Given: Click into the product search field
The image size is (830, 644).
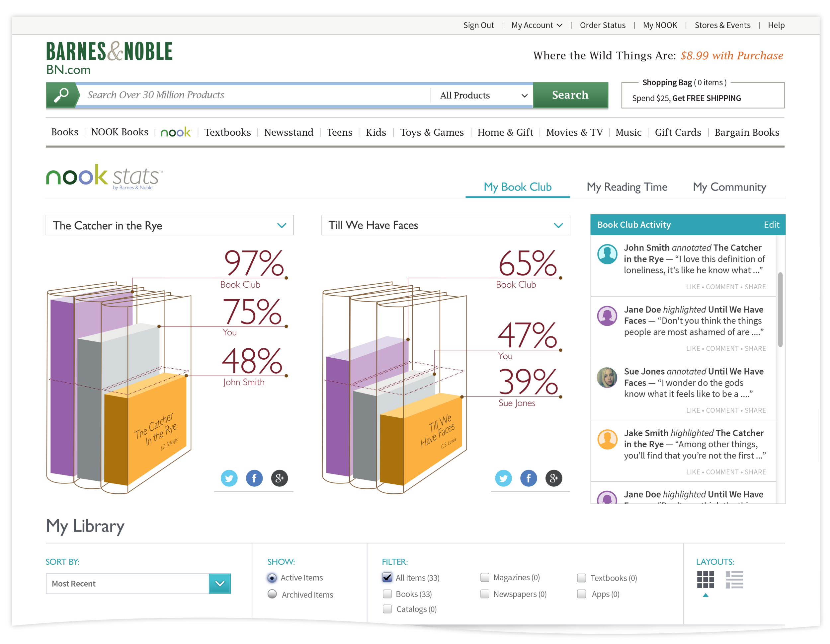Looking at the screenshot, I should click(253, 95).
